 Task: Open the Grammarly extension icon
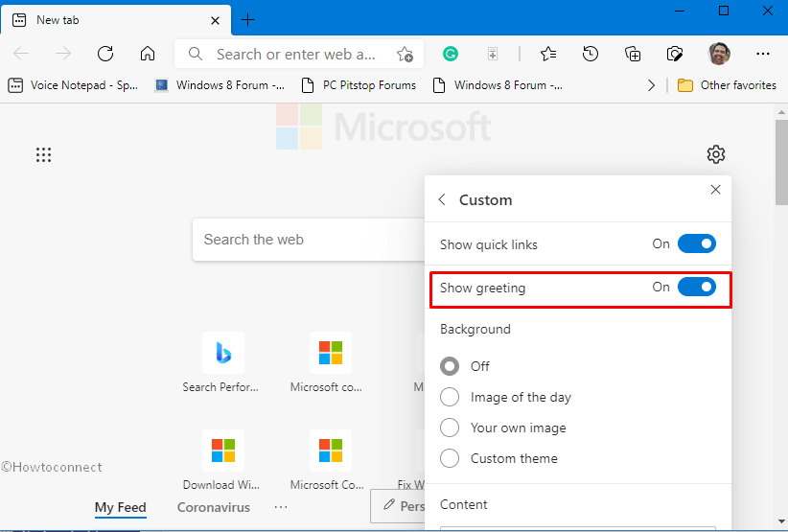pos(451,54)
